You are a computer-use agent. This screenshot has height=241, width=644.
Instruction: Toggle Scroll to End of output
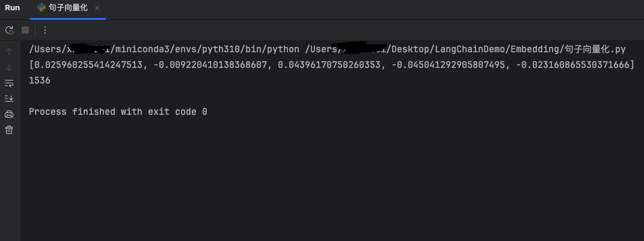(x=9, y=99)
